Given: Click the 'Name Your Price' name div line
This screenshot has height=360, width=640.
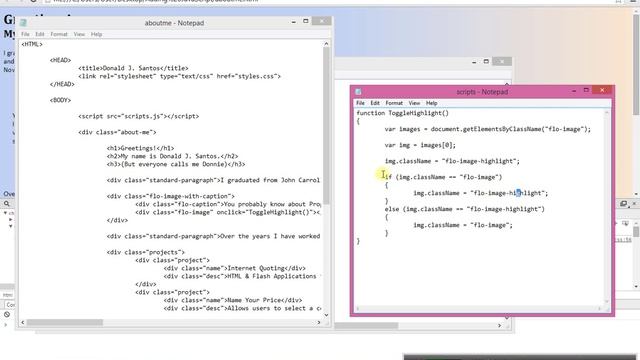Looking at the screenshot, I should [233, 300].
